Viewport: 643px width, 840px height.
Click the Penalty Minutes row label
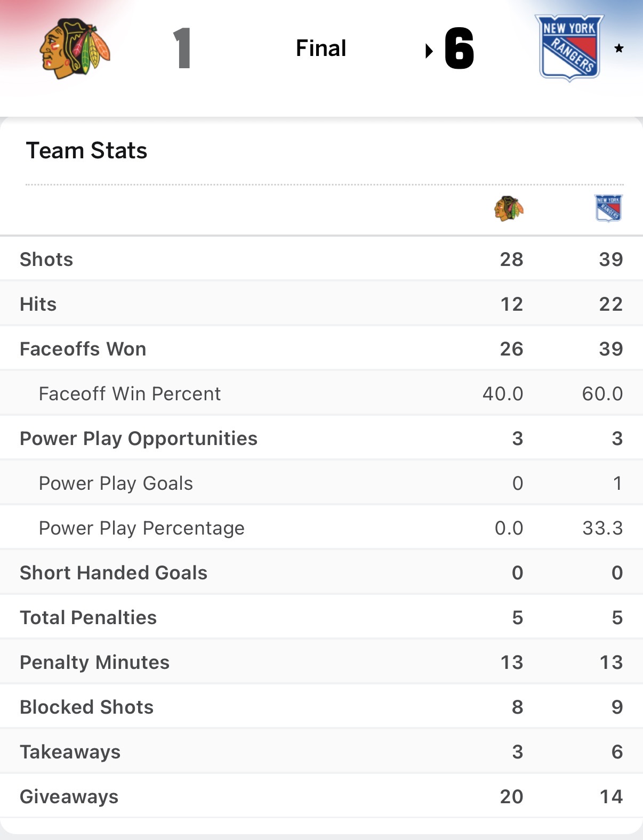pyautogui.click(x=95, y=663)
